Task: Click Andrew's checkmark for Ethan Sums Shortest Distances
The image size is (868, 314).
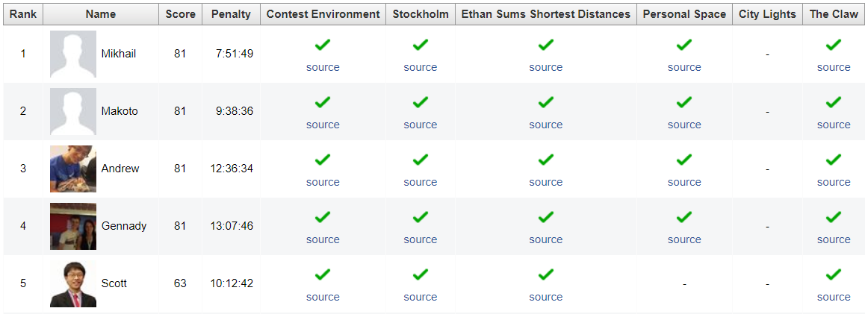Action: click(x=546, y=160)
